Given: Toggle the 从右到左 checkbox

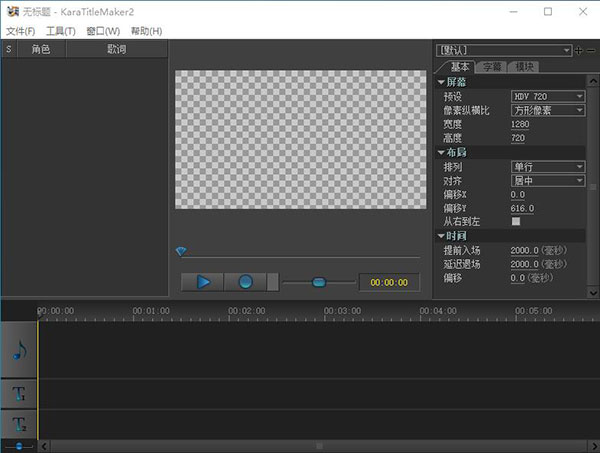Looking at the screenshot, I should click(x=516, y=221).
